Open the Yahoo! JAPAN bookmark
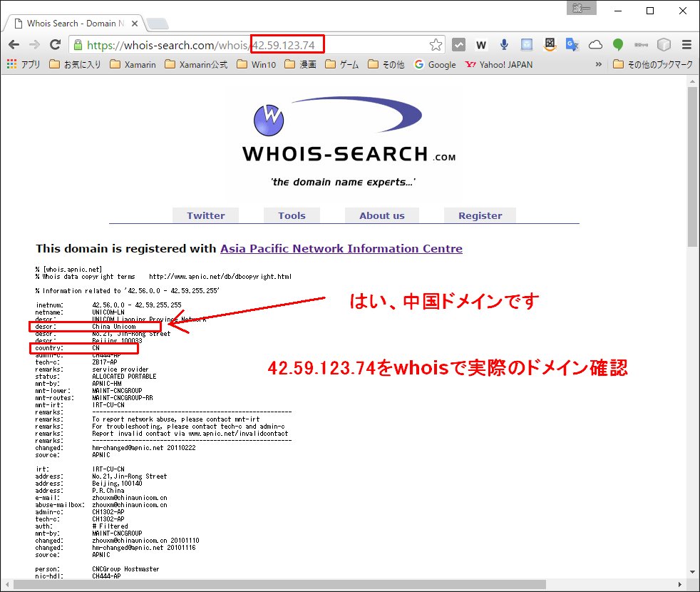This screenshot has height=592, width=700. tap(499, 64)
